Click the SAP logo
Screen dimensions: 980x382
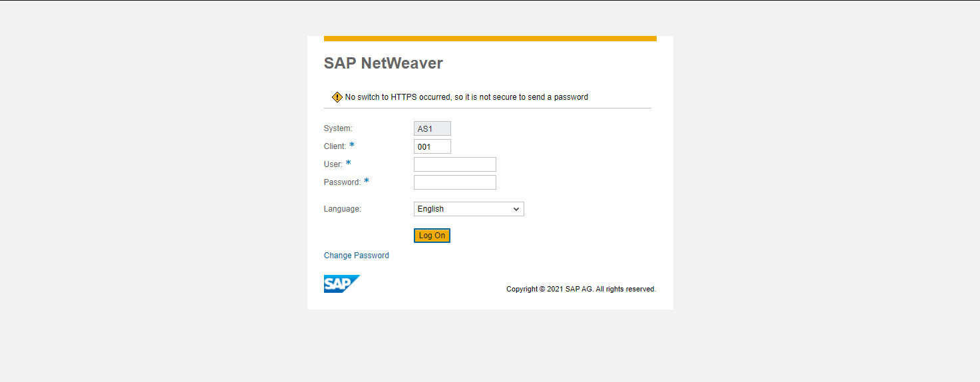point(341,284)
